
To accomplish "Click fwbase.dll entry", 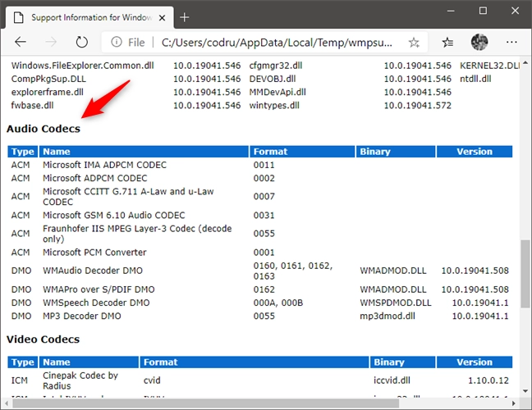I will pos(32,106).
